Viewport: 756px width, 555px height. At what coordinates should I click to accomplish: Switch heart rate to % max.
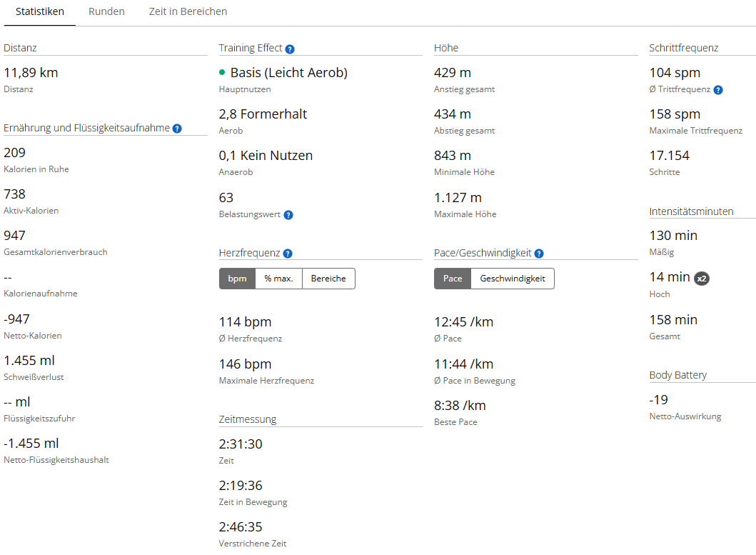coord(278,279)
